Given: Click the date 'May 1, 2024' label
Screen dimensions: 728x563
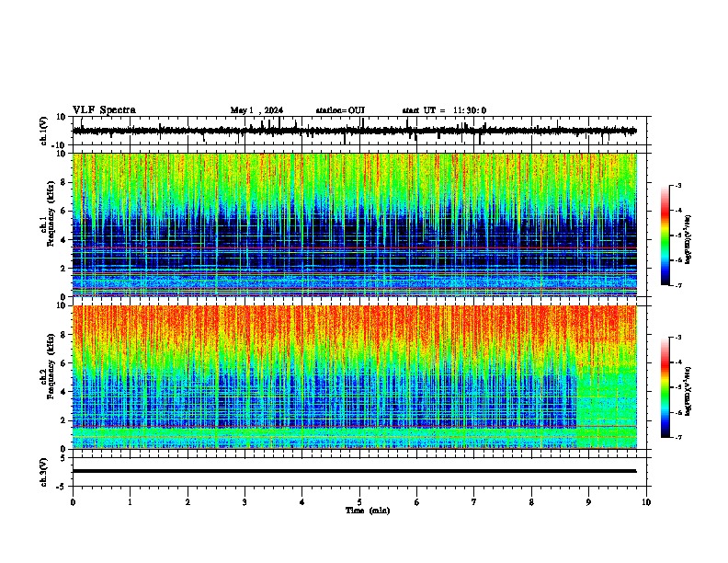Looking at the screenshot, I should [256, 110].
